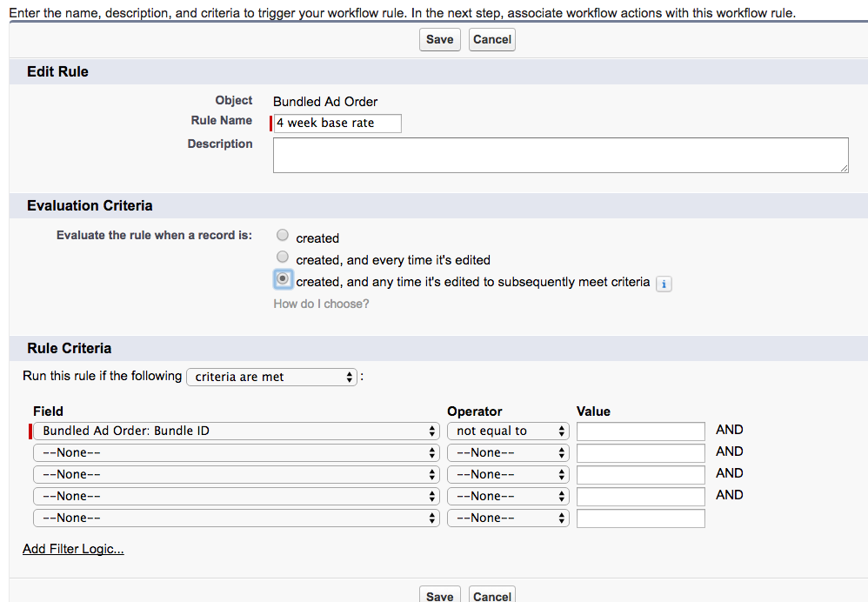Click the 'How do I choose?' help link
This screenshot has width=868, height=602.
[x=321, y=304]
